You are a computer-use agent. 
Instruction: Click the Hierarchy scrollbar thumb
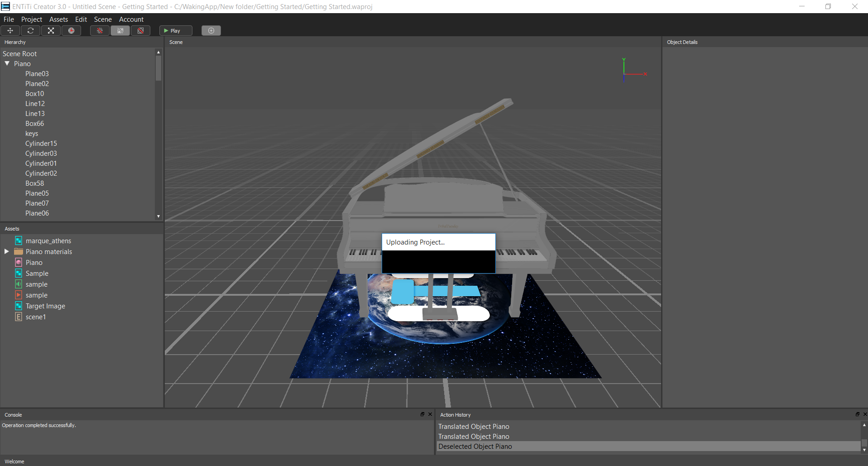pos(158,68)
